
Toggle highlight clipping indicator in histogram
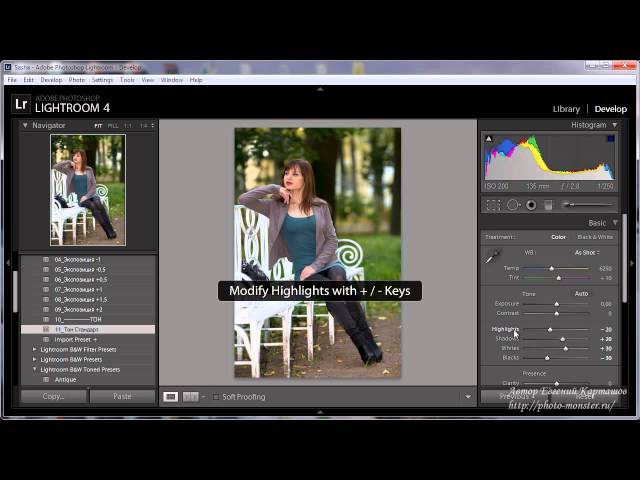[611, 139]
